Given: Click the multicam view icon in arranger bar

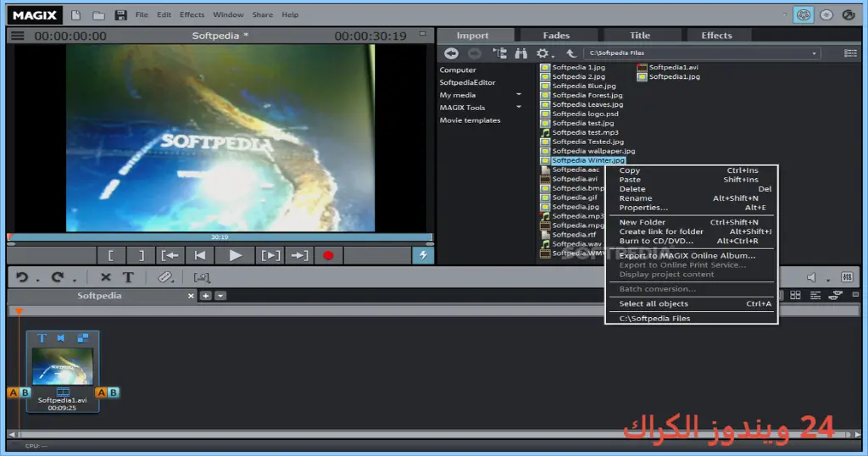Looking at the screenshot, I should pos(836,296).
